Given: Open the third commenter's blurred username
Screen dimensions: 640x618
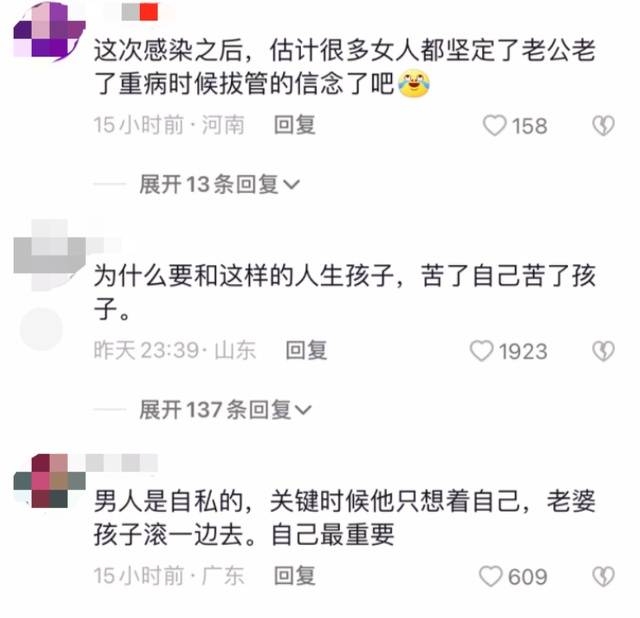Looking at the screenshot, I should pyautogui.click(x=122, y=464).
